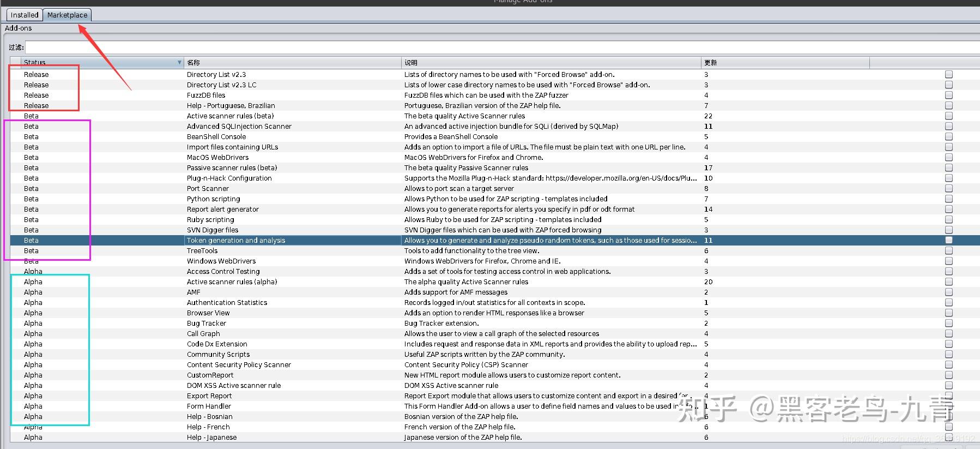Click update value 17 for Passive scanner rules
The width and height of the screenshot is (980, 449).
708,167
